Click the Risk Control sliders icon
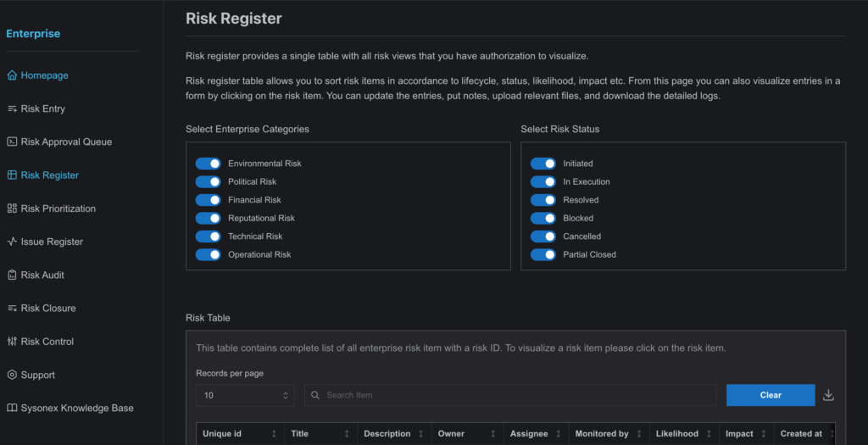Screen dimensions: 868x445 (12, 341)
